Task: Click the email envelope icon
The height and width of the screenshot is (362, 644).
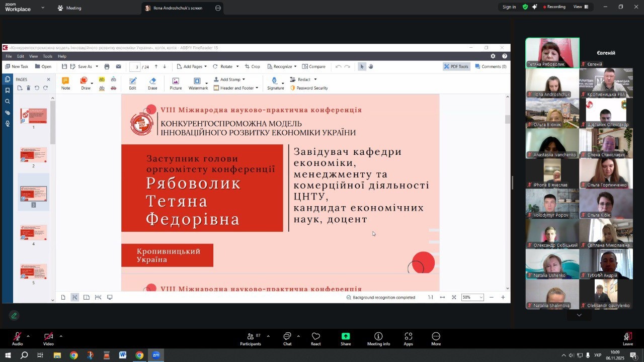Action: click(118, 66)
